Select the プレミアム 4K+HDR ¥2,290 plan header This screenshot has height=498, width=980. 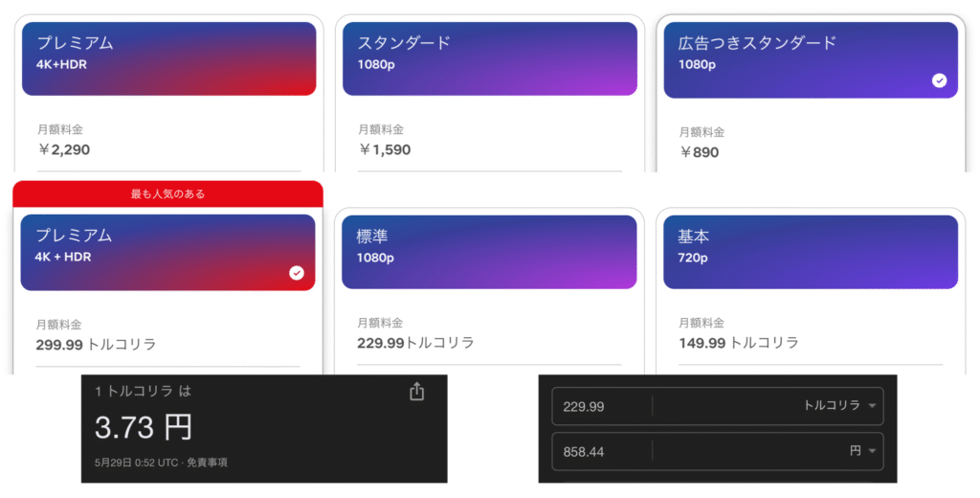coord(168,58)
